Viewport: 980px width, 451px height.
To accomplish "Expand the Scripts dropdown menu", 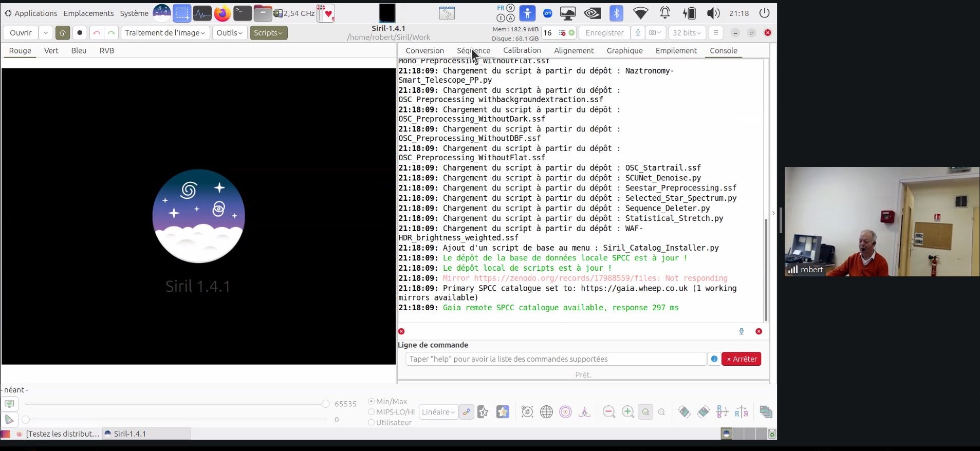I will [268, 33].
